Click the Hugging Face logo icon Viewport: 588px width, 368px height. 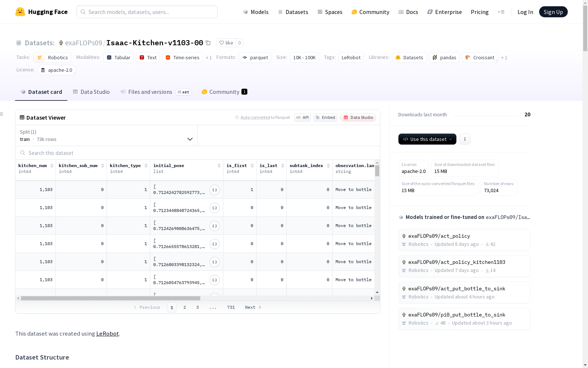20,12
